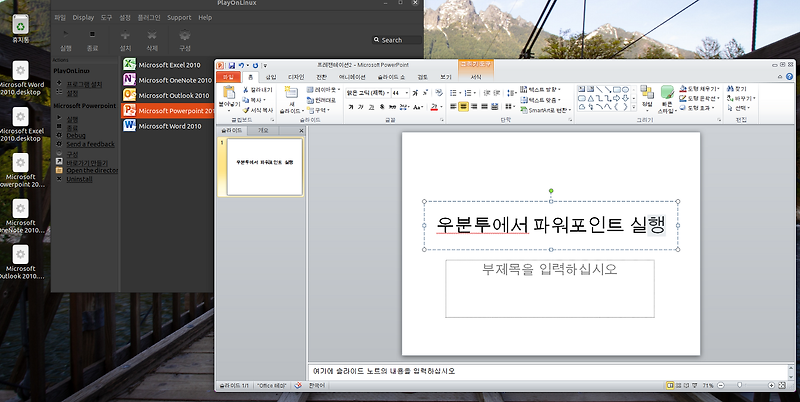The height and width of the screenshot is (402, 800).
Task: Open the orange File tab
Action: click(228, 77)
